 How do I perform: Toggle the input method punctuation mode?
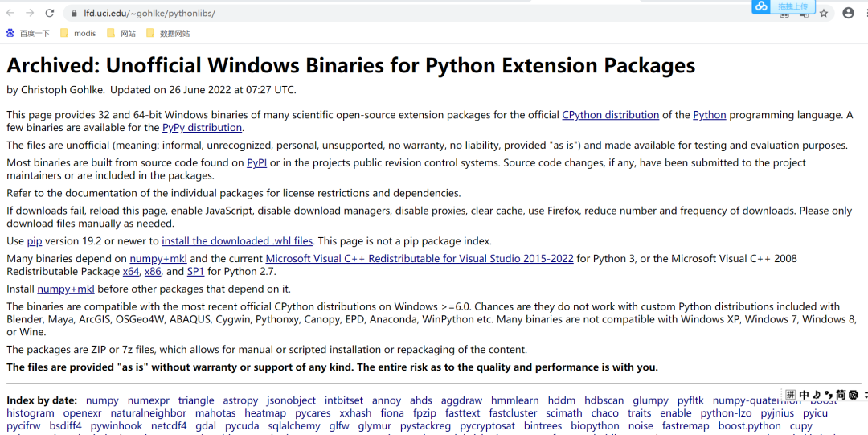point(828,395)
